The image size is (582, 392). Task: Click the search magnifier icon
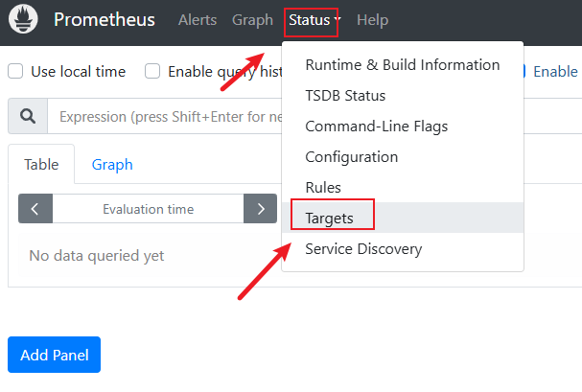click(28, 116)
